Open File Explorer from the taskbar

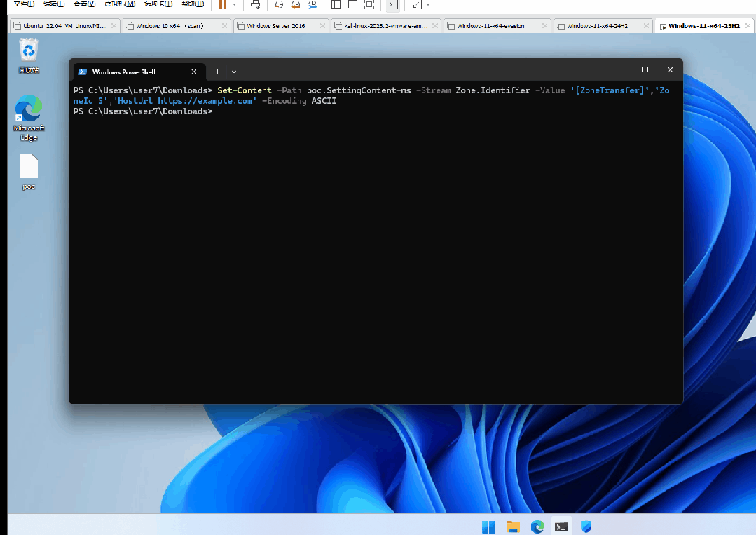(513, 527)
